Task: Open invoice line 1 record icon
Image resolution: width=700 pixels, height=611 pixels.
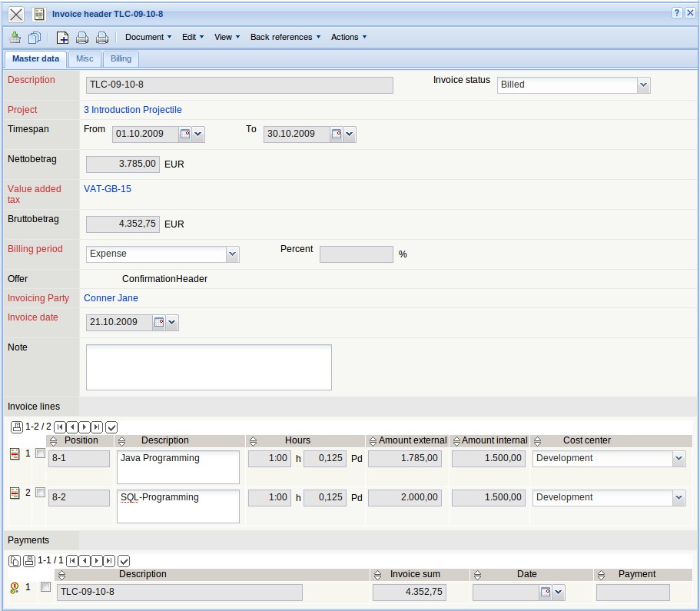Action: [x=14, y=454]
